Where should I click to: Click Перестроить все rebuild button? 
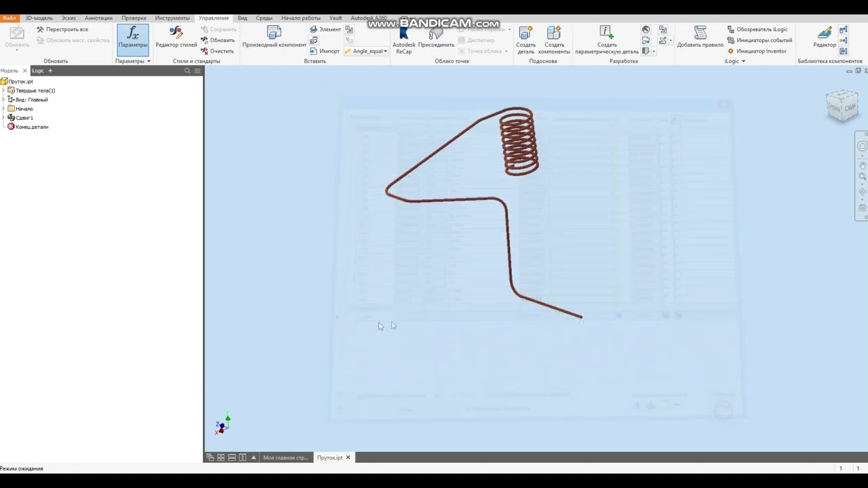(62, 30)
